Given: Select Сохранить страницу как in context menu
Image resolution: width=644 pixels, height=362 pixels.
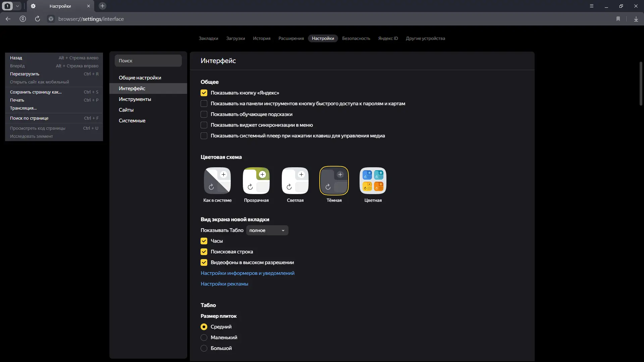Looking at the screenshot, I should pos(36,92).
